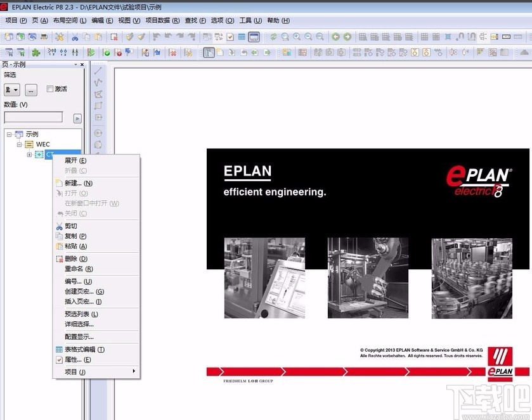The width and height of the screenshot is (532, 420).
Task: Choose 剪切 in the context menu
Action: point(96,226)
